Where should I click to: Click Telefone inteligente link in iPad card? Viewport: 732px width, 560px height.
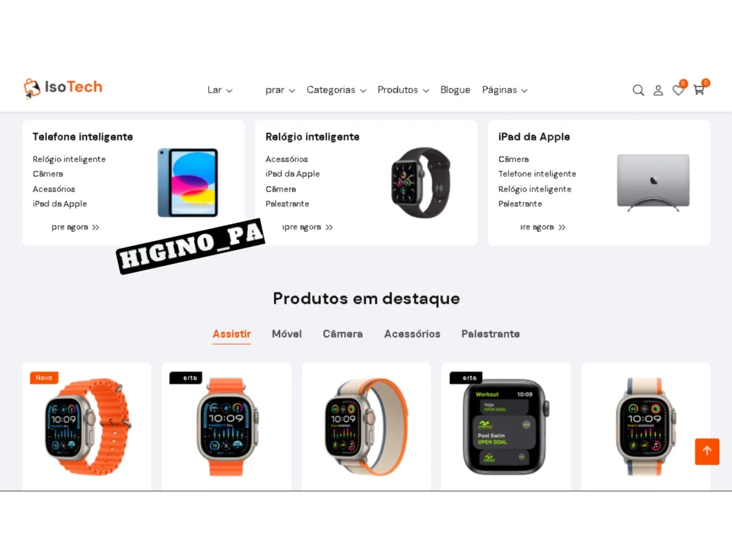537,174
